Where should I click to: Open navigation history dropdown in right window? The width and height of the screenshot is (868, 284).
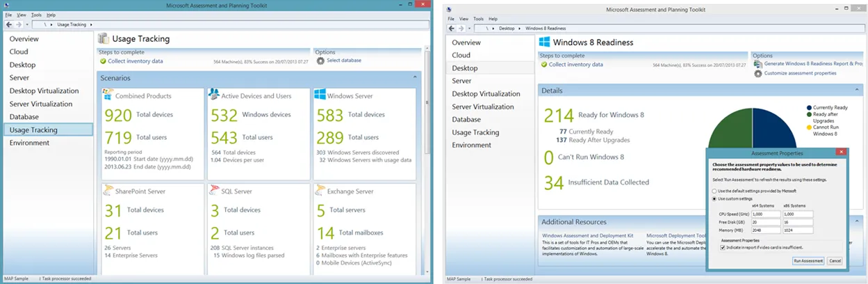469,28
